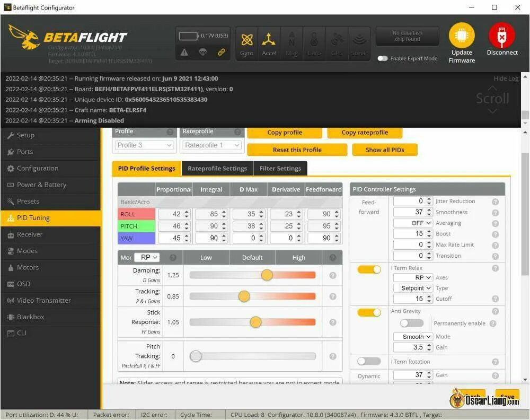The height and width of the screenshot is (420, 530).
Task: Toggle the I Term Relax switch
Action: (x=369, y=269)
